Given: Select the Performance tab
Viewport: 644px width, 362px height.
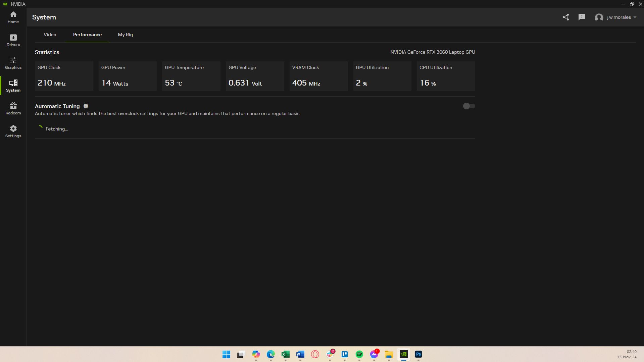Looking at the screenshot, I should [x=87, y=35].
